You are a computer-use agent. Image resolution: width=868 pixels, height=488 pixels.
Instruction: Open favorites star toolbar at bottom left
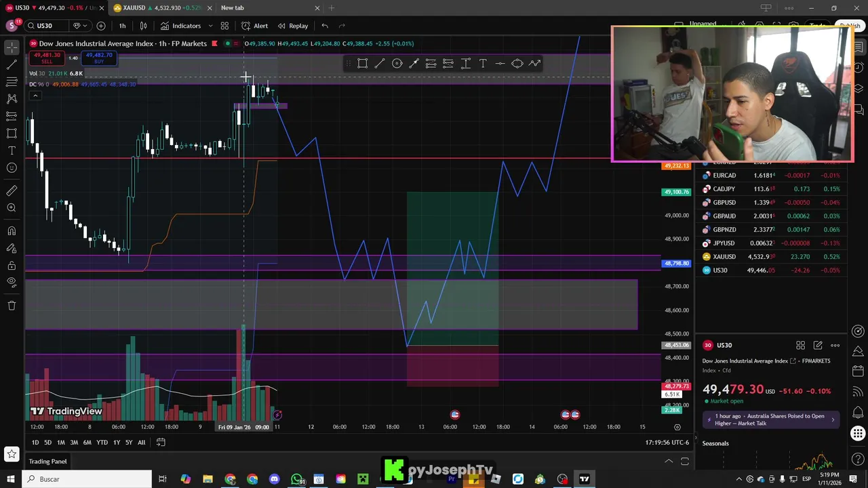pos(12,454)
